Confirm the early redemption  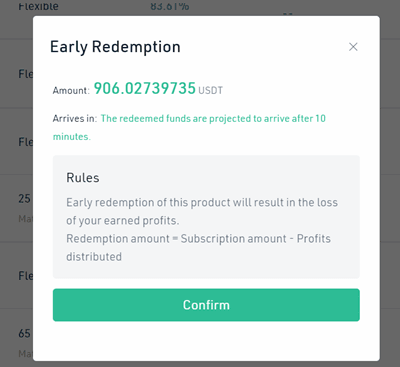coord(206,305)
